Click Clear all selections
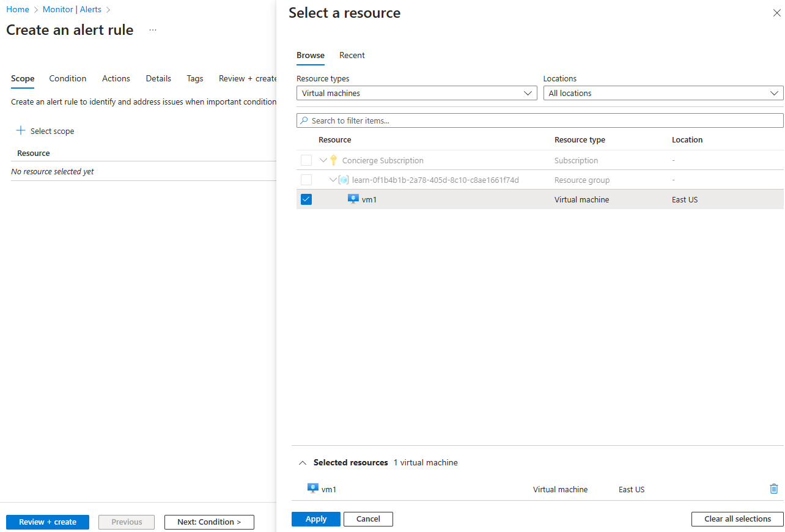Viewport: 785px width, 532px height. [737, 519]
